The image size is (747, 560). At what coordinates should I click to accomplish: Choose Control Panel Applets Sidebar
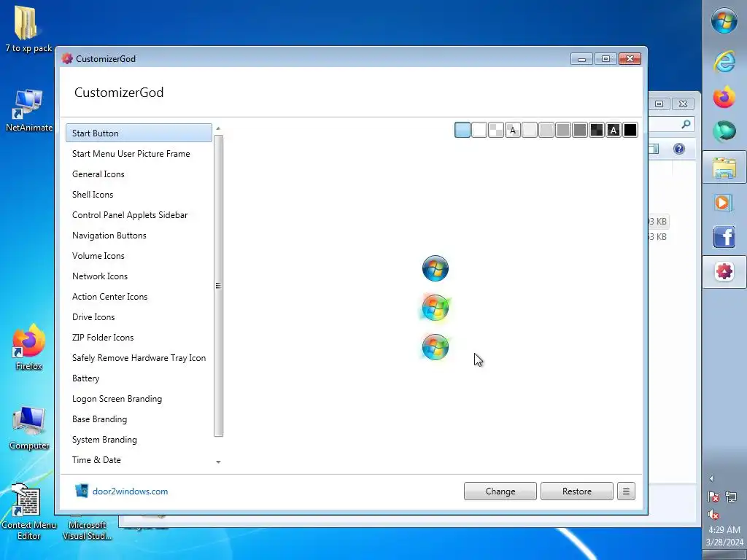point(130,215)
